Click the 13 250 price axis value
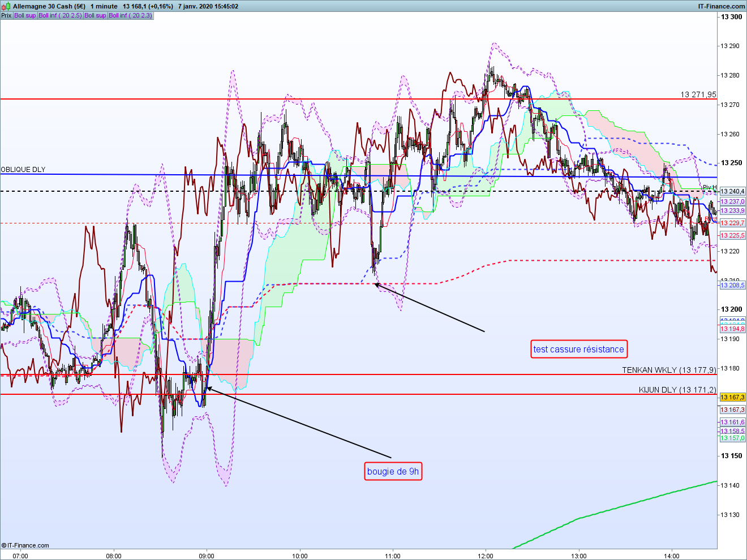 pyautogui.click(x=731, y=163)
